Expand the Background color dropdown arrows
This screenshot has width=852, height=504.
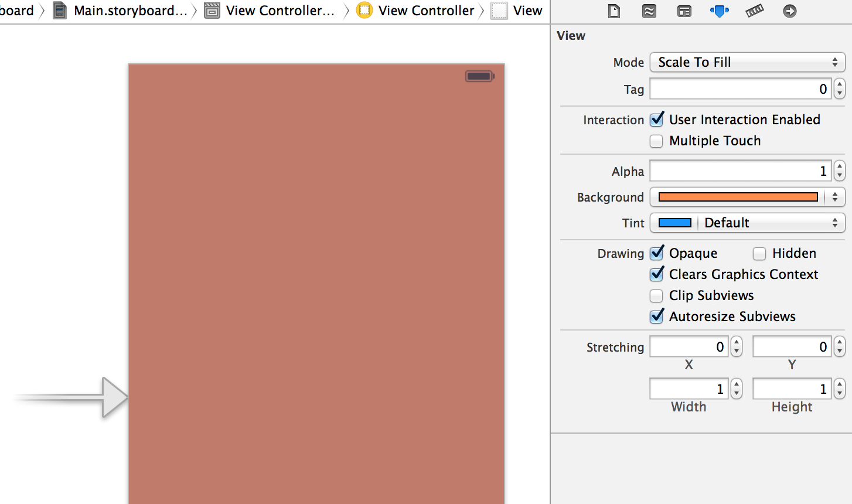click(x=835, y=197)
